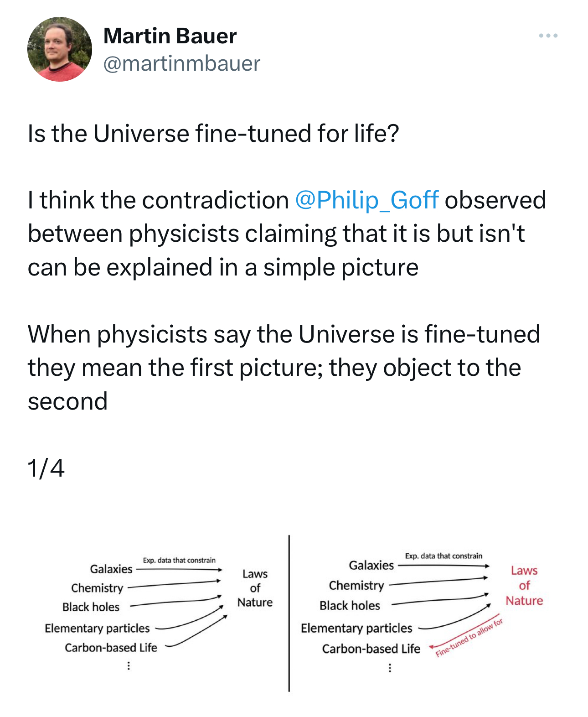Viewport: 588px width, 717px height.
Task: Click the vertical divider line between the diagrams
Action: [289, 613]
